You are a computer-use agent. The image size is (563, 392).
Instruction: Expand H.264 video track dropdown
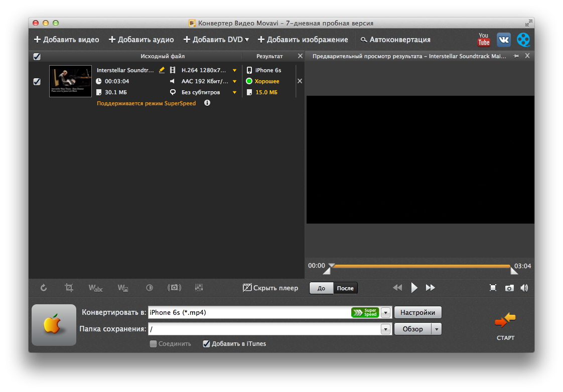[x=234, y=70]
